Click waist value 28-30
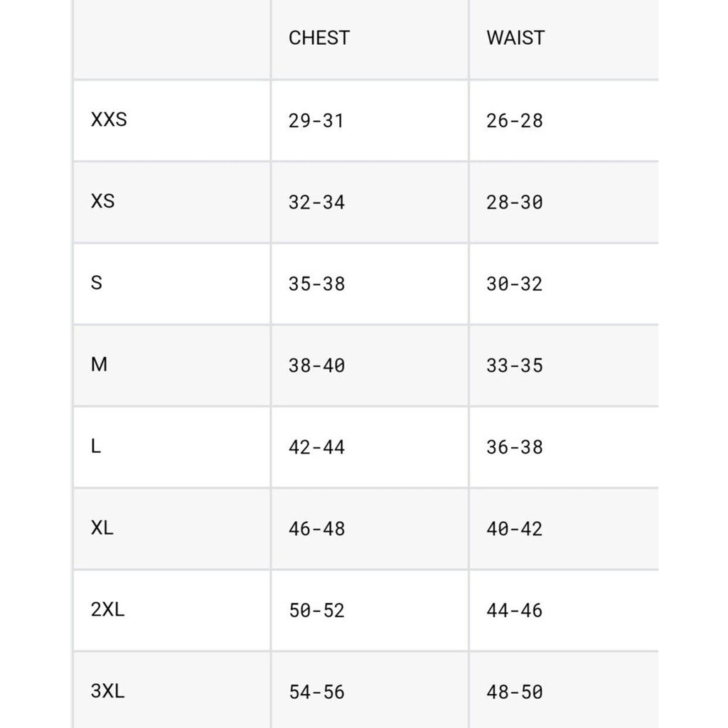Screen dimensions: 728x728 coord(515,203)
